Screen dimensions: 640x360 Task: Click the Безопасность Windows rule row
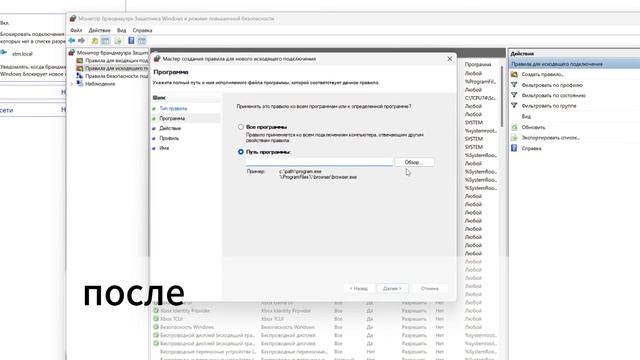pyautogui.click(x=327, y=327)
